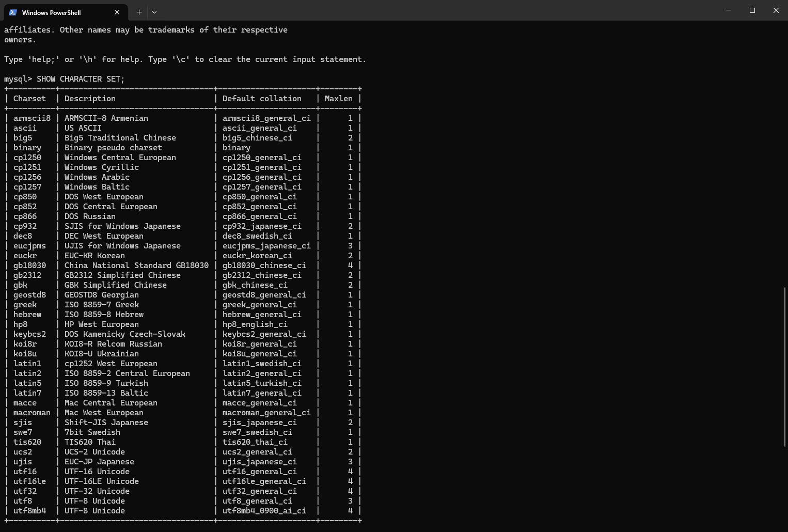Click 'ISO 8859-2 Central European' description
This screenshot has width=788, height=532.
(127, 373)
